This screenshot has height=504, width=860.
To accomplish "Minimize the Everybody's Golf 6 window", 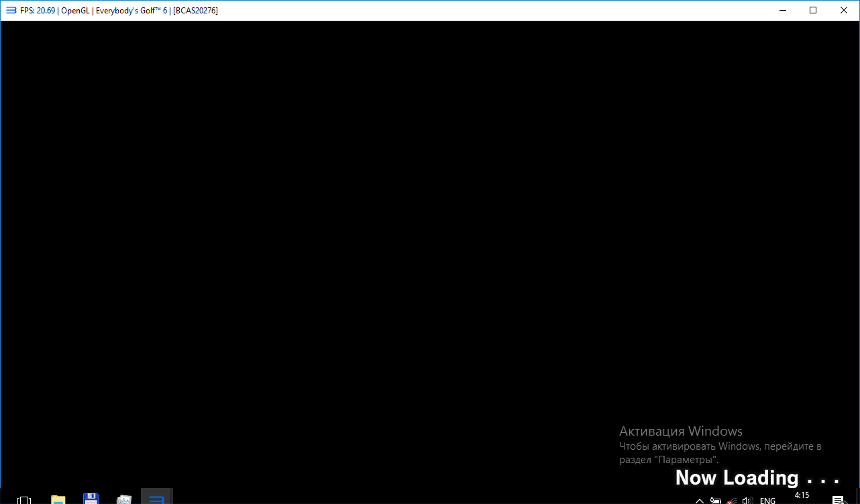I will click(x=782, y=10).
